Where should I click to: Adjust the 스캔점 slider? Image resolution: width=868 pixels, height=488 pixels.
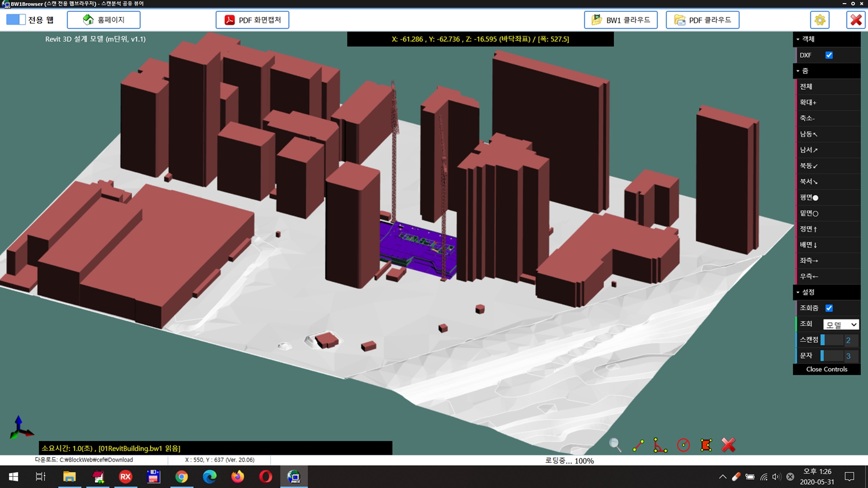[832, 340]
